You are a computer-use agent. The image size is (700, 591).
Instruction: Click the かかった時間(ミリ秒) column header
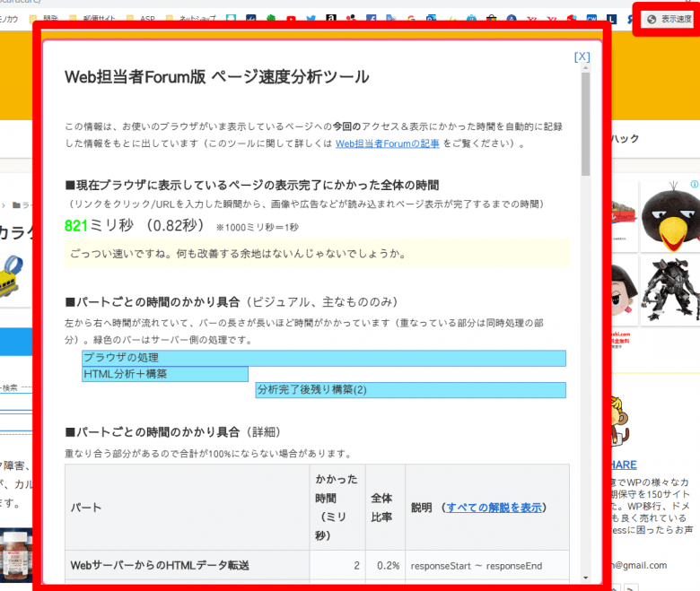337,508
